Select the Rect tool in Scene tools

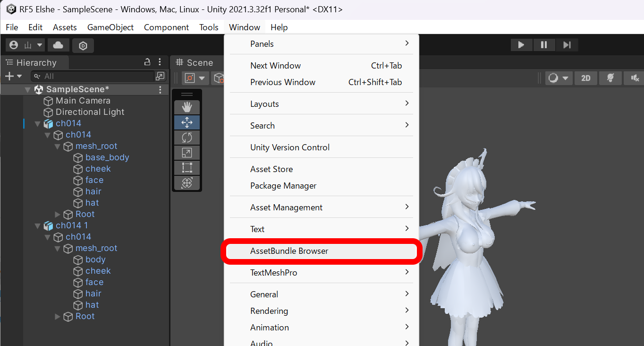[x=187, y=168]
